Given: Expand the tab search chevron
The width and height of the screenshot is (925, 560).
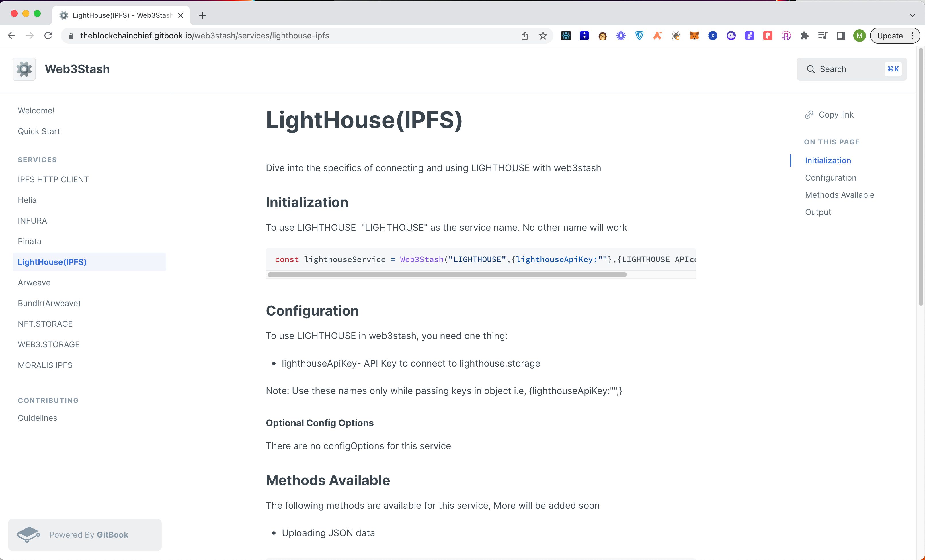Looking at the screenshot, I should coord(912,15).
